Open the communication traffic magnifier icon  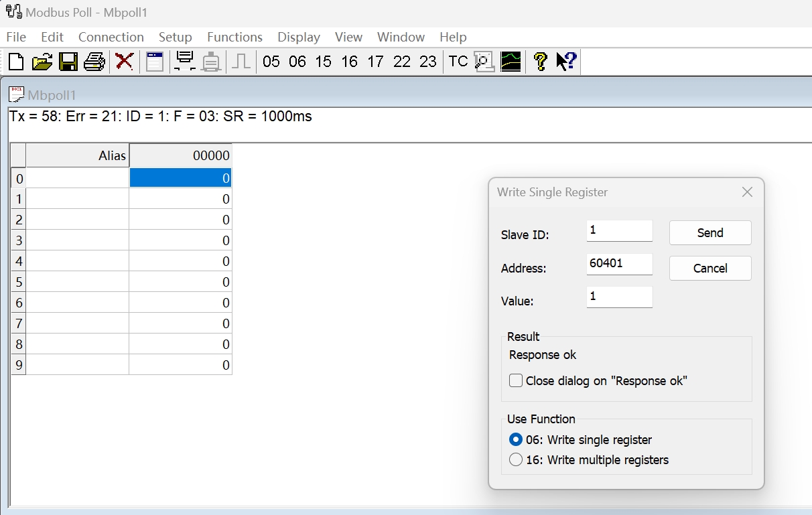484,62
